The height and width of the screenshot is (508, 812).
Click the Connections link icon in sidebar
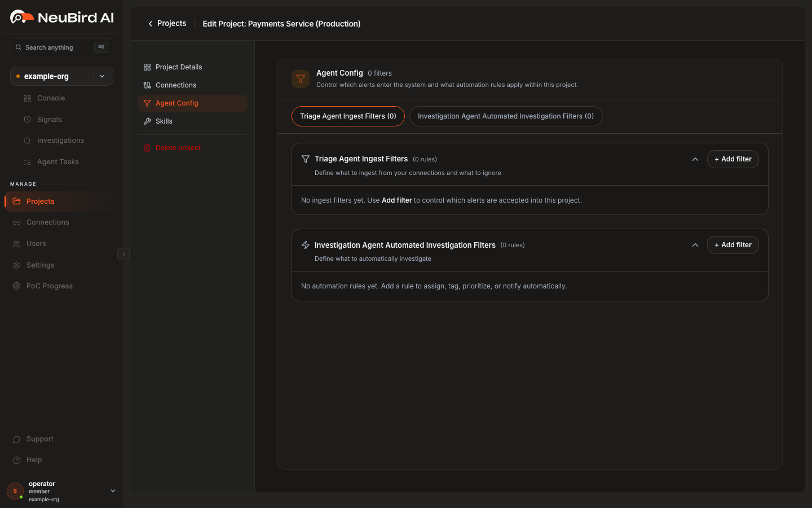pos(17,222)
